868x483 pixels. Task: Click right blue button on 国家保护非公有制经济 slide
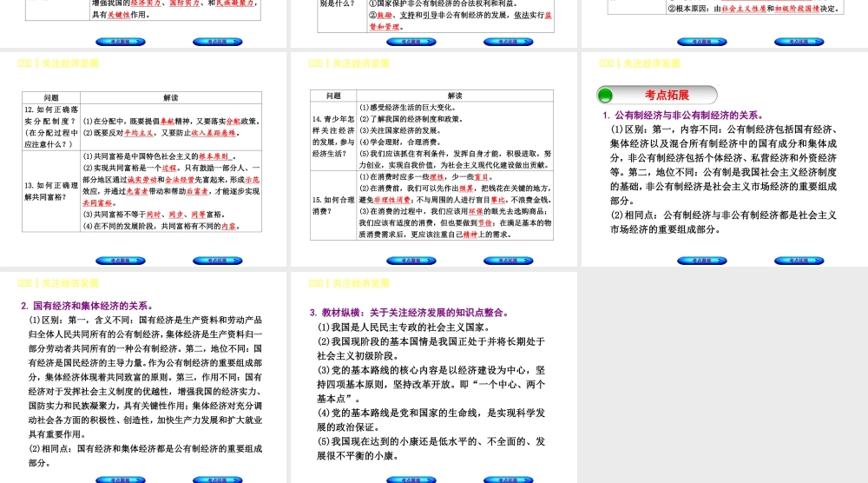pyautogui.click(x=508, y=42)
